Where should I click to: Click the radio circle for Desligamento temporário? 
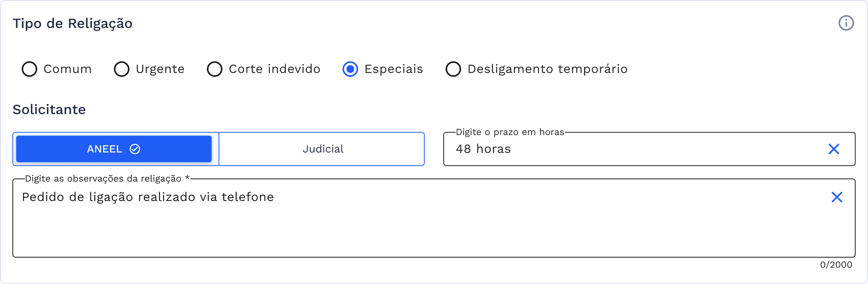(x=453, y=69)
